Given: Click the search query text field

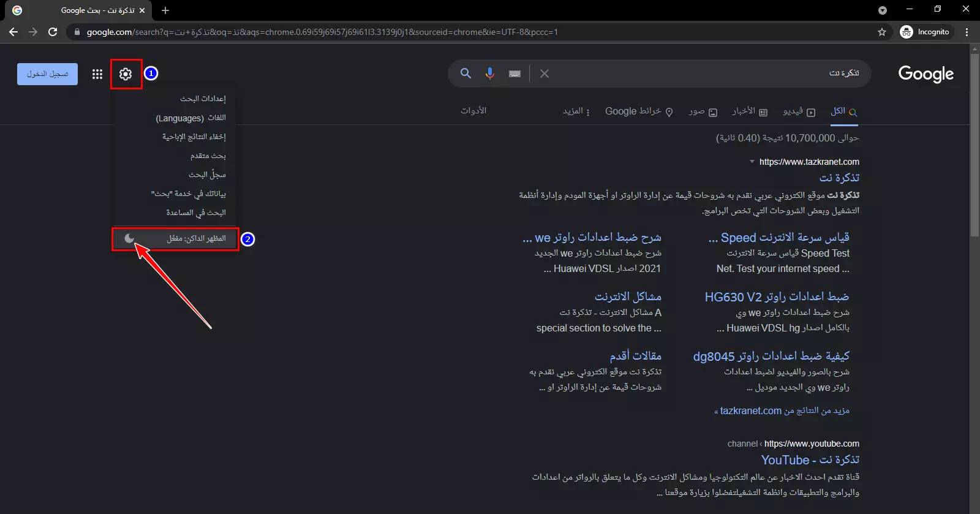Looking at the screenshot, I should tap(704, 74).
